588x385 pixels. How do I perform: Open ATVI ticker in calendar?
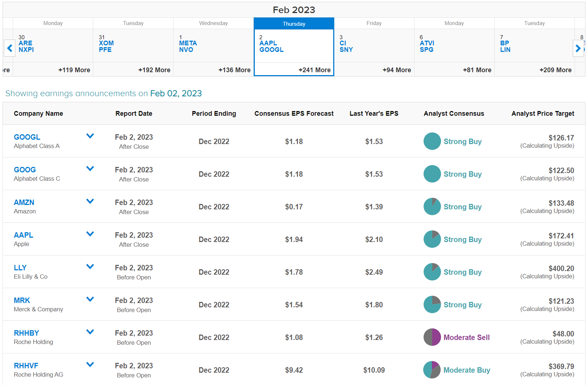click(427, 43)
